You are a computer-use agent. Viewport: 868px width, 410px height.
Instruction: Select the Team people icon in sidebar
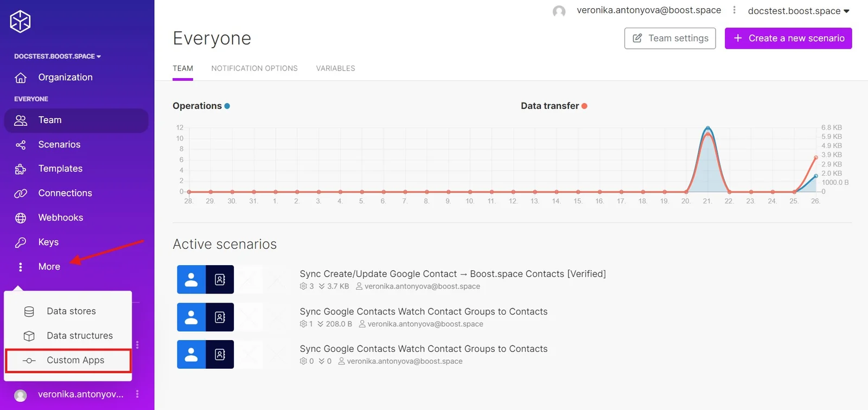tap(21, 120)
